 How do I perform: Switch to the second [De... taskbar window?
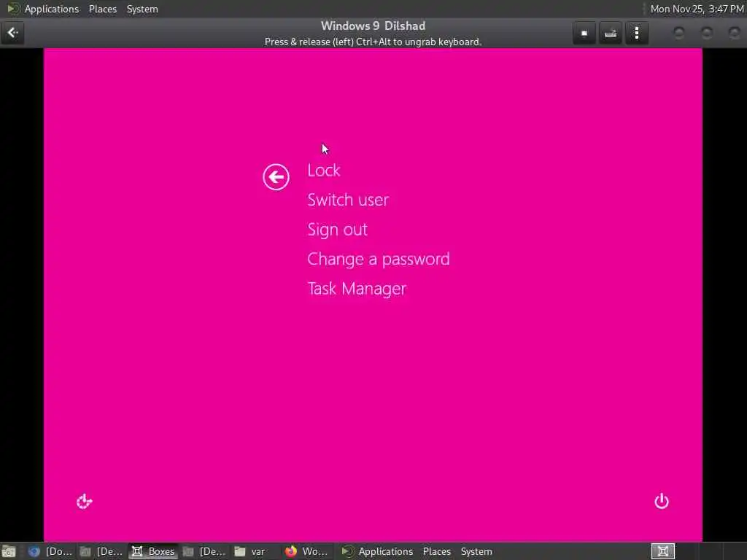(x=204, y=551)
